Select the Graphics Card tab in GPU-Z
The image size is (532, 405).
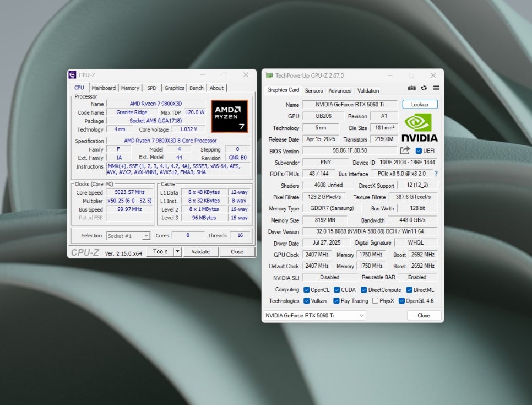tap(283, 90)
